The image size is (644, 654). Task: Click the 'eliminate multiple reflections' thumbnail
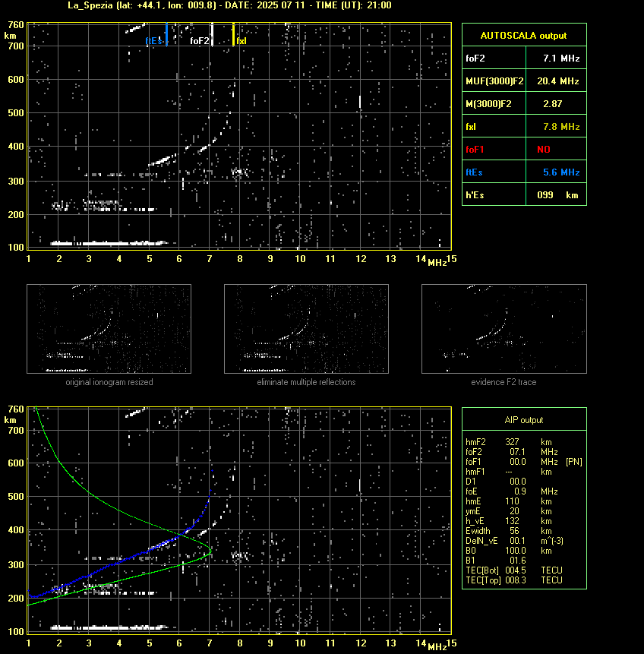(x=306, y=329)
